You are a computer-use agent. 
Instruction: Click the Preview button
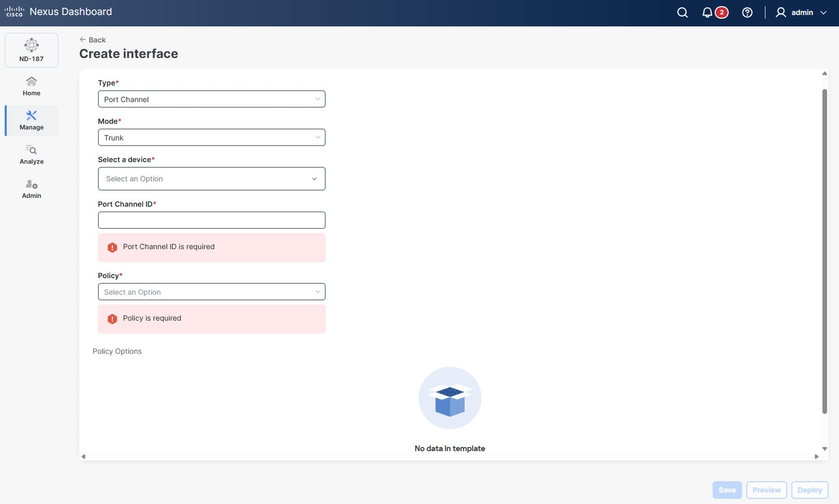pyautogui.click(x=766, y=490)
